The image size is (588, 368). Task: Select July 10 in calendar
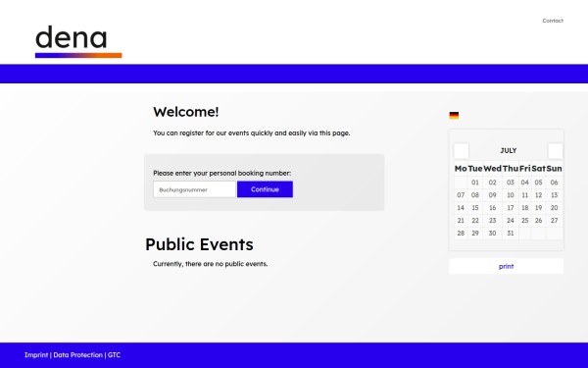(x=511, y=195)
